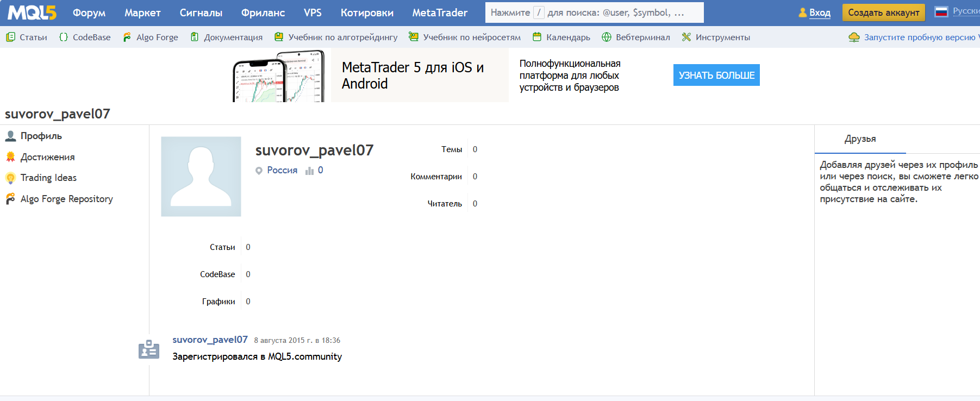
Task: Click the registration badge icon in activity feed
Action: 149,349
